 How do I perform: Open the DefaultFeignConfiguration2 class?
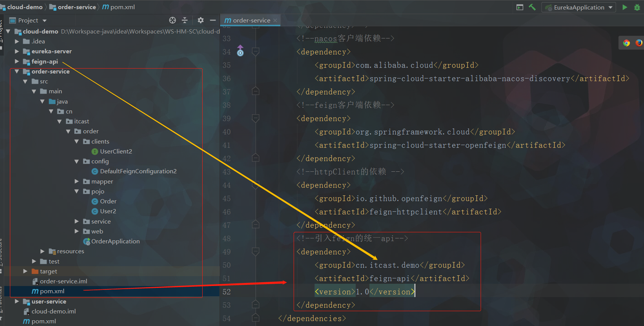tap(138, 171)
